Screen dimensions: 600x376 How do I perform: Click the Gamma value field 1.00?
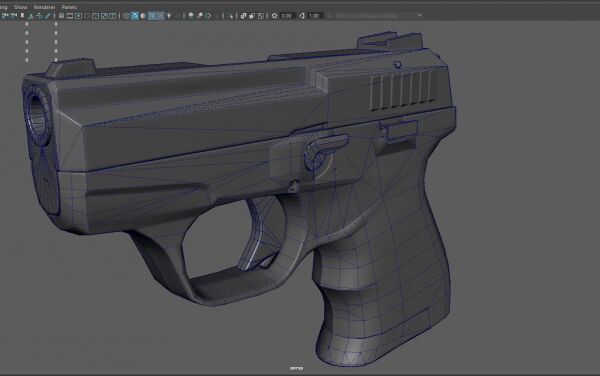click(x=315, y=16)
